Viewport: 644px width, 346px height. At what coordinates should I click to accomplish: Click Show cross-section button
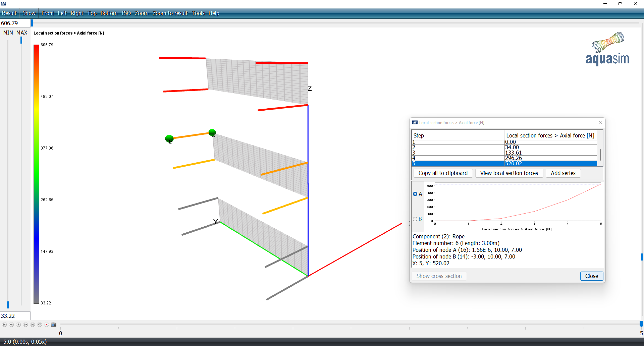(439, 276)
